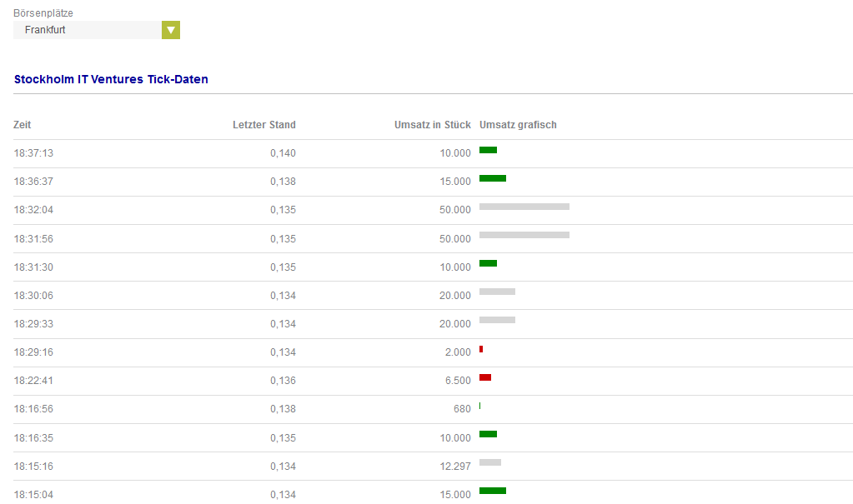Click volume 15.000 in 18:36:37 row
This screenshot has height=504, width=853.
(455, 182)
